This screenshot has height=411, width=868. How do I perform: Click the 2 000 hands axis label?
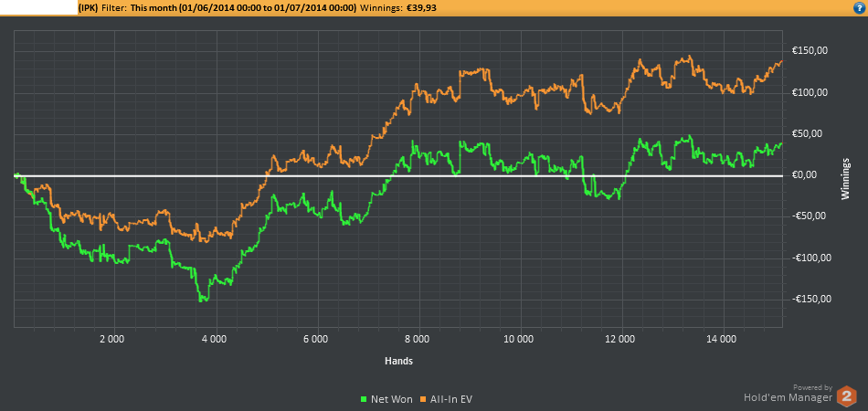click(112, 339)
